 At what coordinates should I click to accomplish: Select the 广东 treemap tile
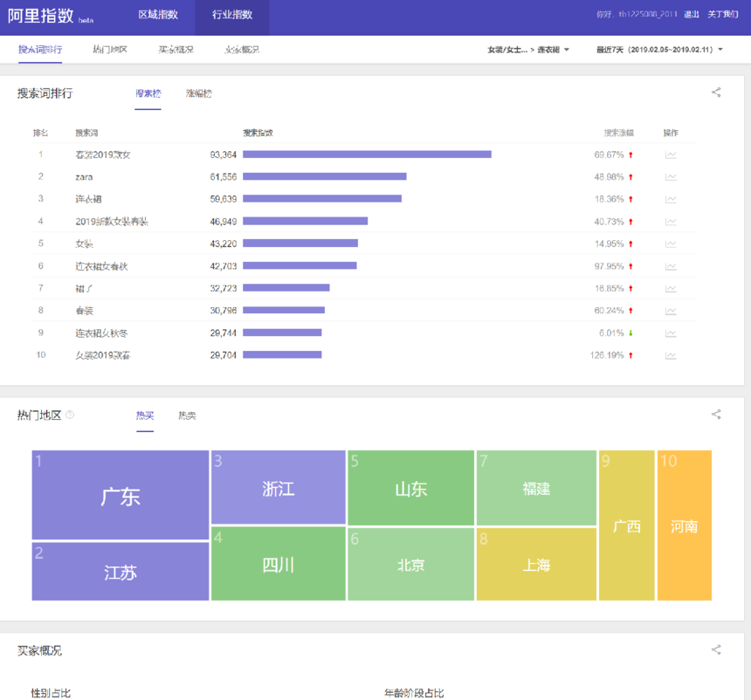coord(121,495)
